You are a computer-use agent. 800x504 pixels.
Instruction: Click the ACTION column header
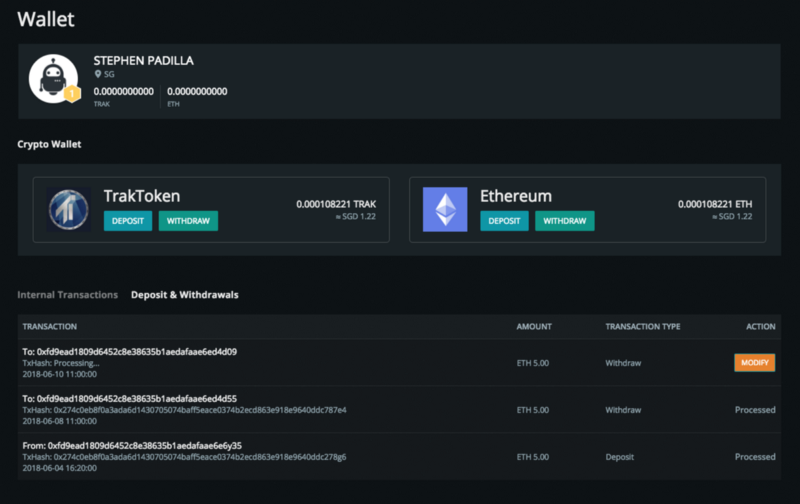click(x=761, y=326)
